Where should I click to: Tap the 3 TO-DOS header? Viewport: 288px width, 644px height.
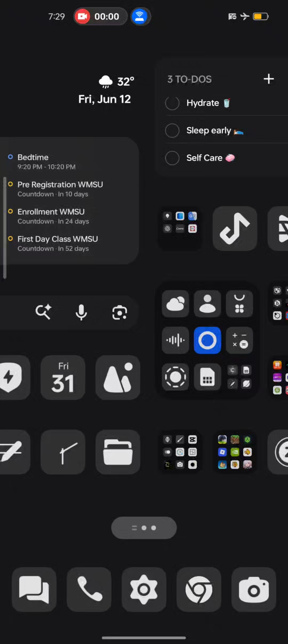point(189,79)
